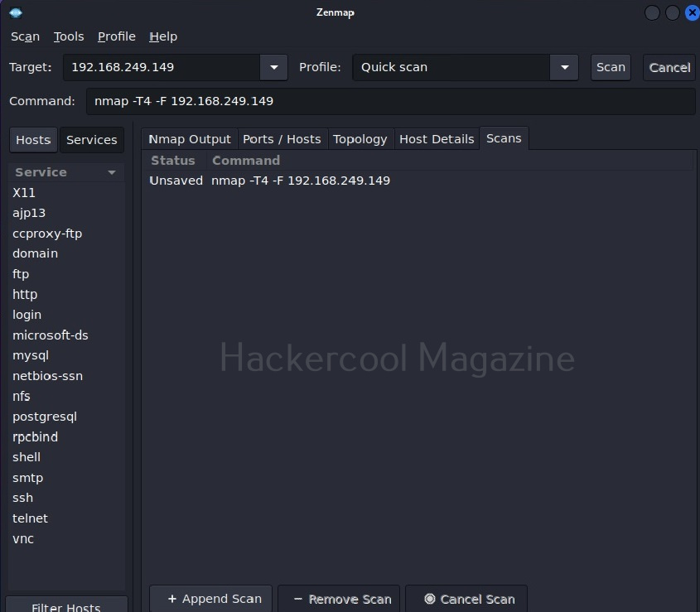The height and width of the screenshot is (612, 700).
Task: Select the microsoft-ds service
Action: tap(66, 335)
